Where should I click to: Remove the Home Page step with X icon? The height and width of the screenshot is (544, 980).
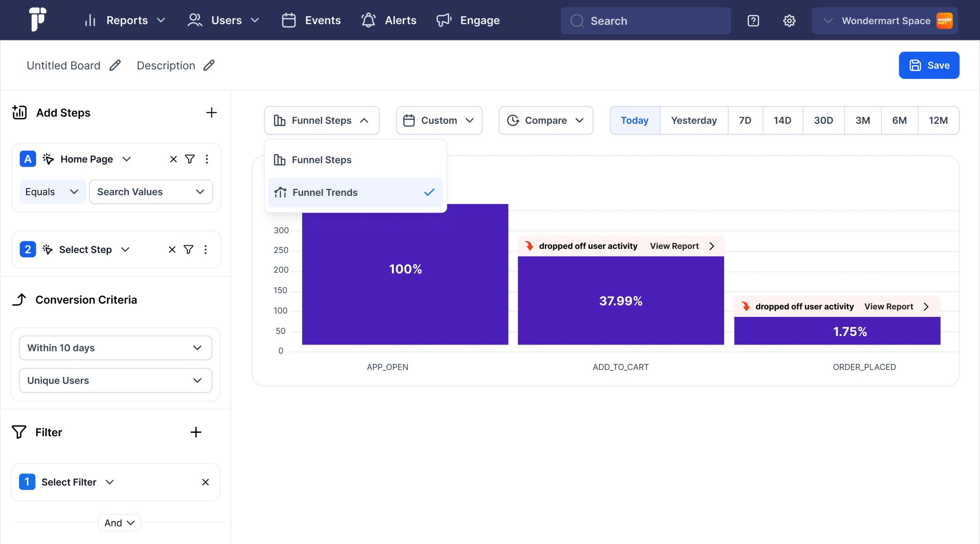click(173, 159)
